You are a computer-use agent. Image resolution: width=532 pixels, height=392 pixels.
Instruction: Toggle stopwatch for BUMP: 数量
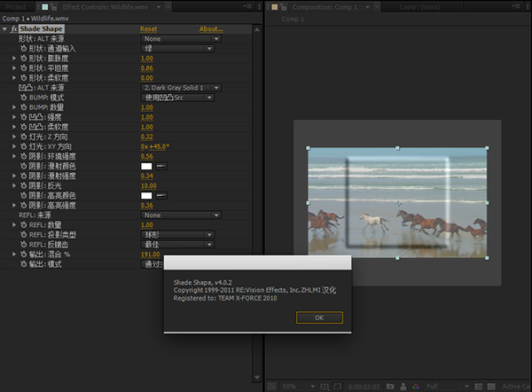tap(23, 107)
